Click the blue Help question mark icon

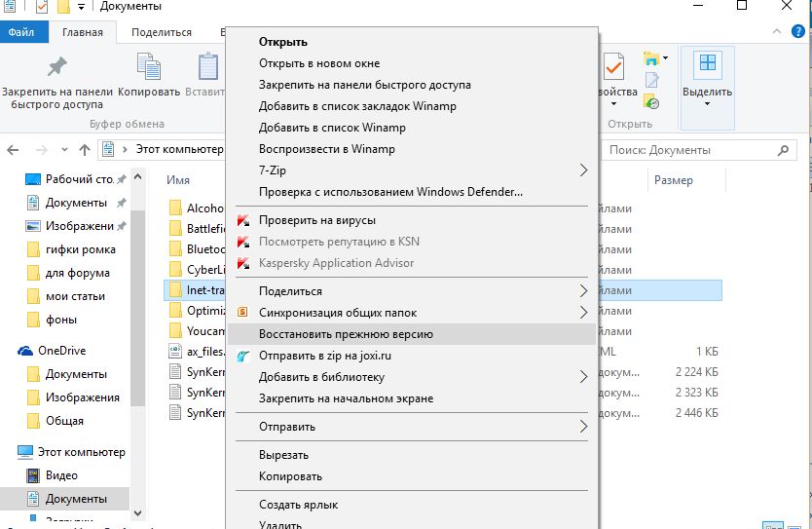pyautogui.click(x=797, y=32)
